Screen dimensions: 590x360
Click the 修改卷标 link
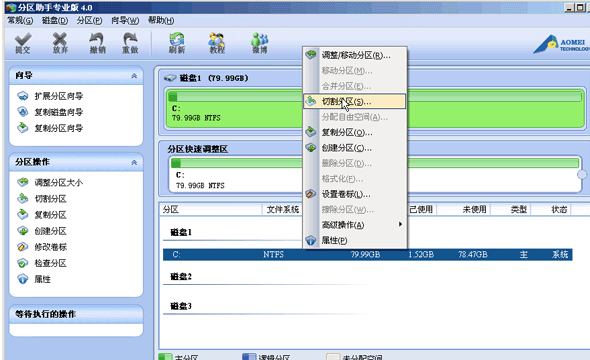[x=50, y=247]
